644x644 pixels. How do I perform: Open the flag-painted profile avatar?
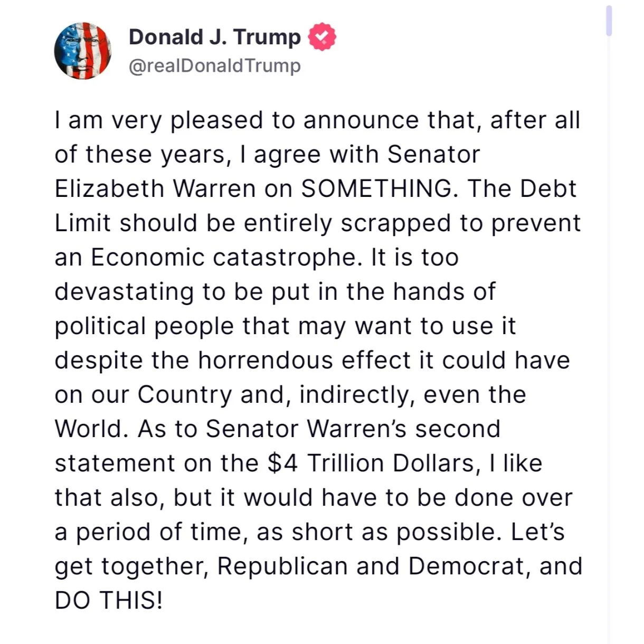point(83,51)
